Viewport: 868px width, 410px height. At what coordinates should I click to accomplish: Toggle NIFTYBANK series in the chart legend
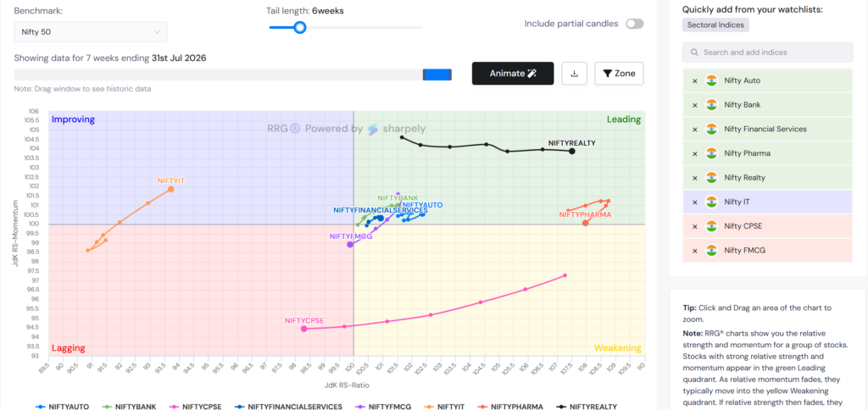pyautogui.click(x=130, y=407)
